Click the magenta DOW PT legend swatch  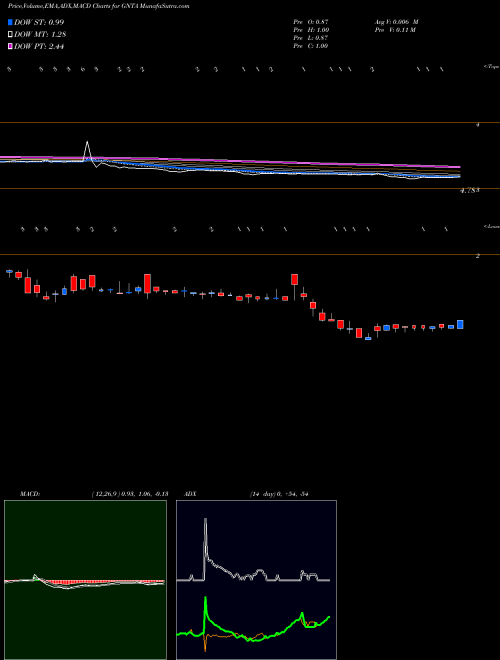click(10, 46)
